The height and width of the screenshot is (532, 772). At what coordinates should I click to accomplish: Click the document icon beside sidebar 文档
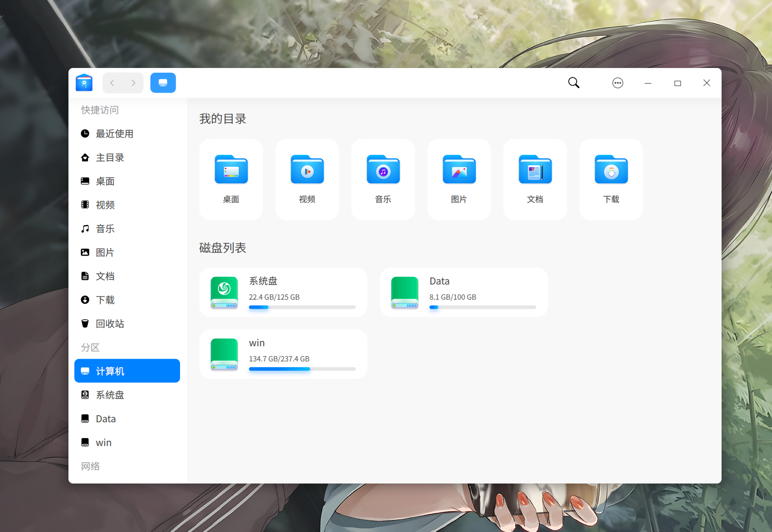[85, 276]
